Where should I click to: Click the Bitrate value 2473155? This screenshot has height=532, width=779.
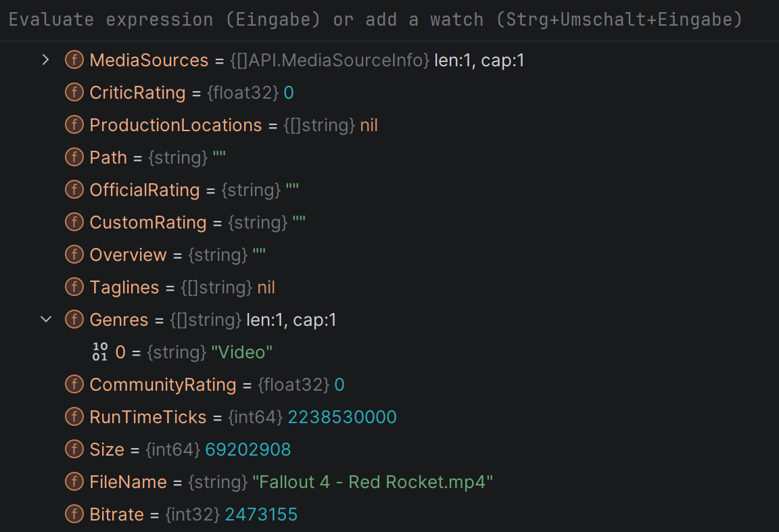[261, 514]
